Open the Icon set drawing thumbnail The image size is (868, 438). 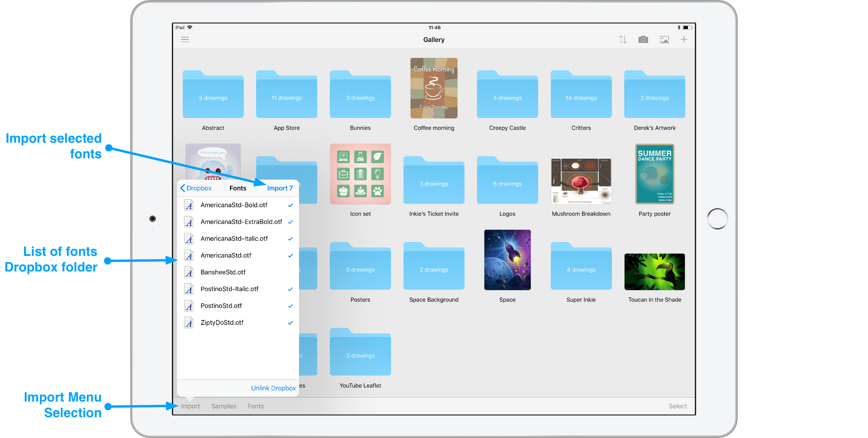tap(360, 174)
